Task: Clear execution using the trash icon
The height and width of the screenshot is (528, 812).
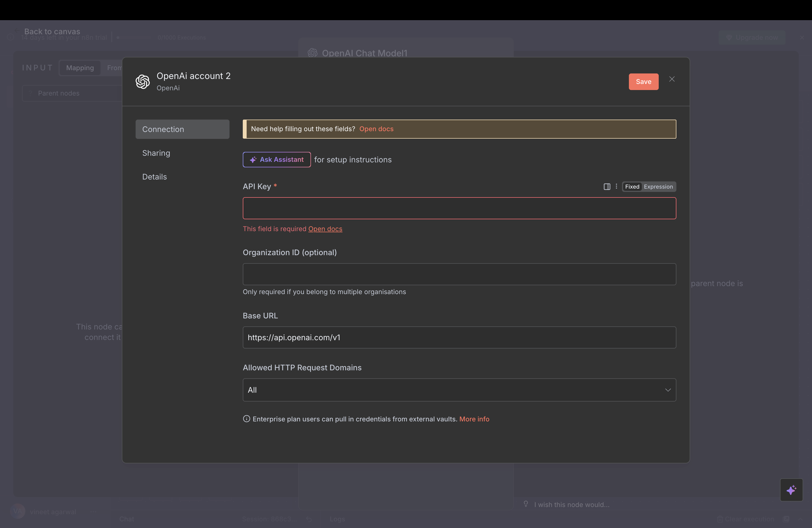Action: pos(720,519)
